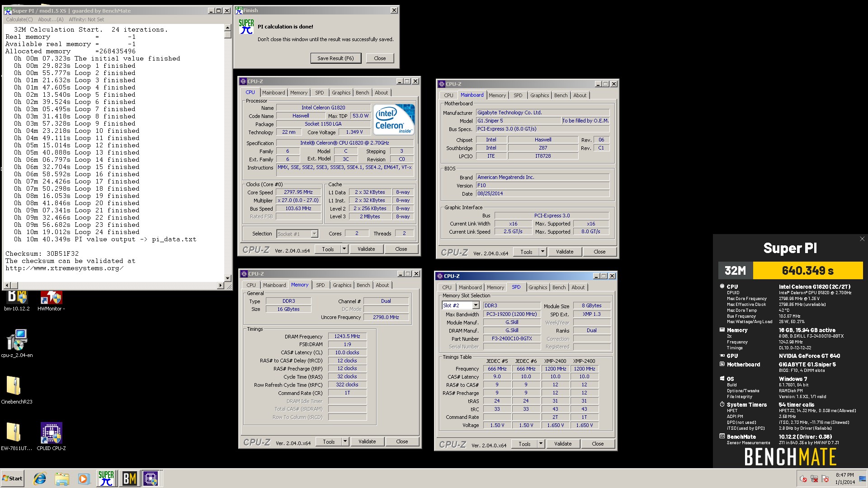
Task: Launch the CPUID CPU-Z desktop shortcut
Action: [51, 436]
